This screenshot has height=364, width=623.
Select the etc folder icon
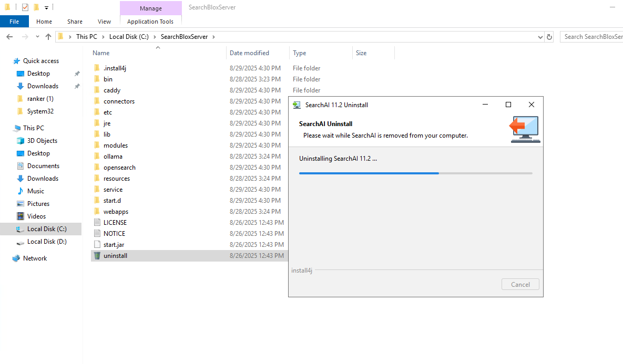point(97,112)
